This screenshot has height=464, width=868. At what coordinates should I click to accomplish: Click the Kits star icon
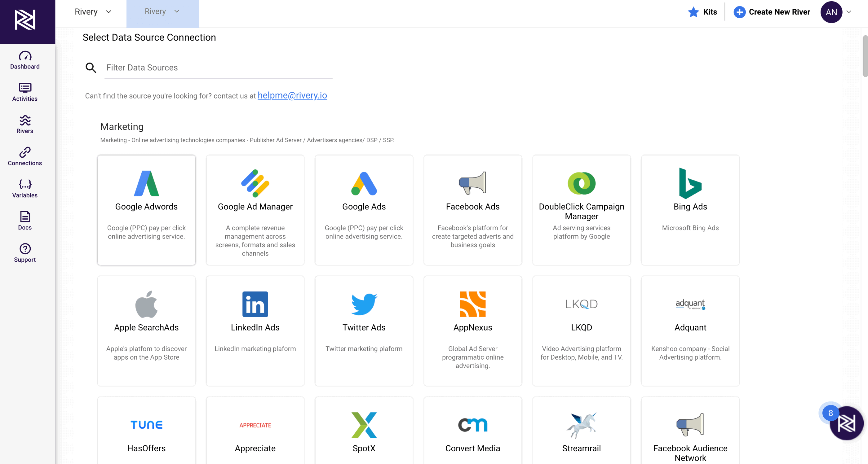pos(693,12)
